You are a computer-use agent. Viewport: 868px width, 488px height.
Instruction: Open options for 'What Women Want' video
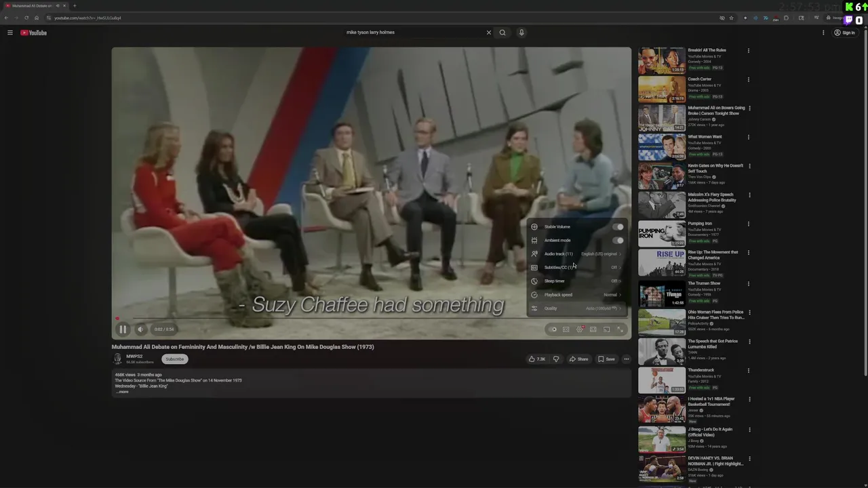[749, 138]
